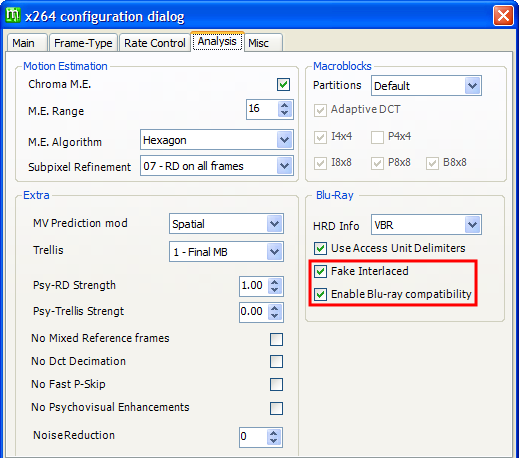Increase Psy-Trellis Strength with up arrow
Image resolution: width=519 pixels, height=458 pixels.
(x=275, y=308)
